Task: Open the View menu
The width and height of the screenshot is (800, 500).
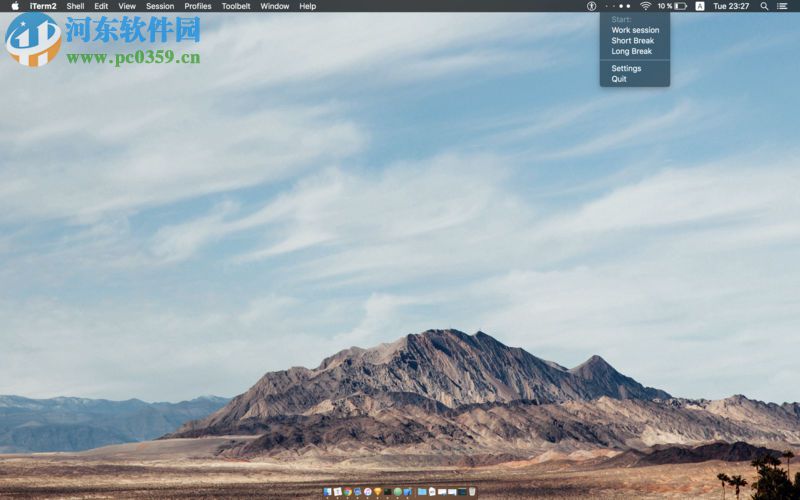Action: tap(127, 6)
